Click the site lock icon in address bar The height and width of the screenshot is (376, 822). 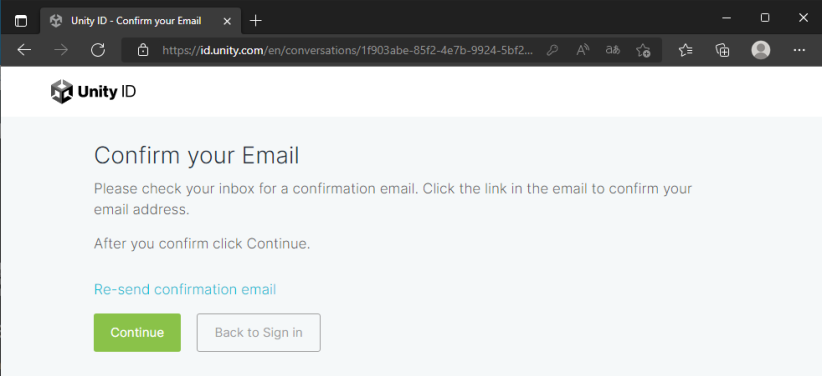[x=142, y=50]
